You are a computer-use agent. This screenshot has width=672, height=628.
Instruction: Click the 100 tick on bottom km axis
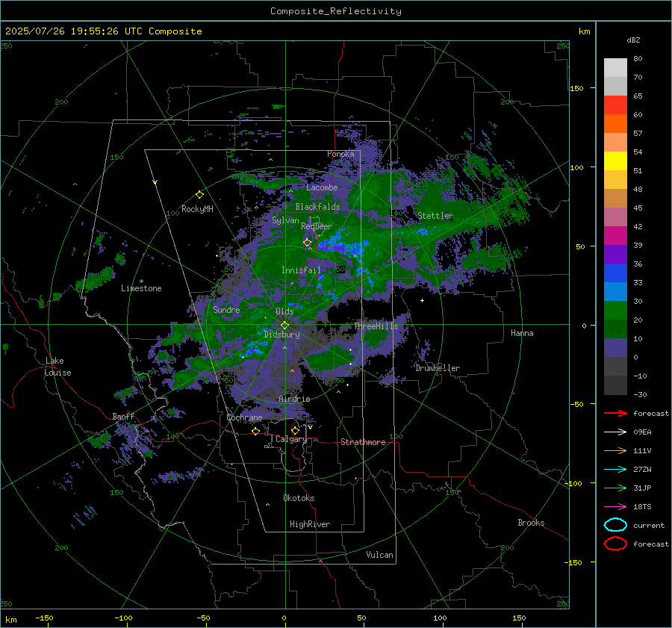440,618
